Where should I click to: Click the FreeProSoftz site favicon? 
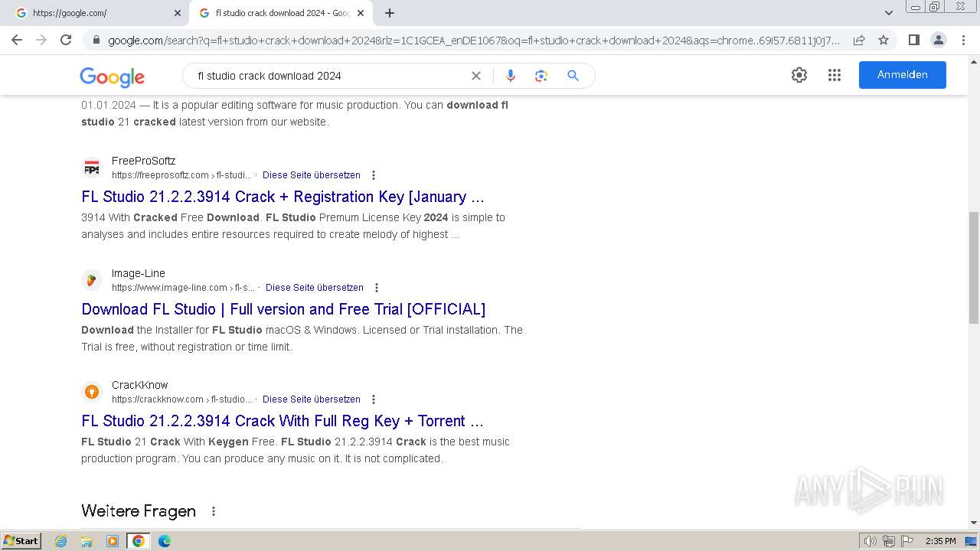click(92, 168)
